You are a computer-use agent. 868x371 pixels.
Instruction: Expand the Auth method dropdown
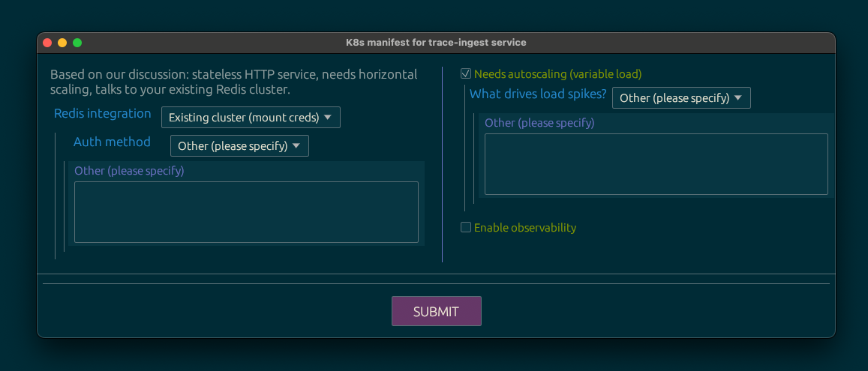point(239,146)
